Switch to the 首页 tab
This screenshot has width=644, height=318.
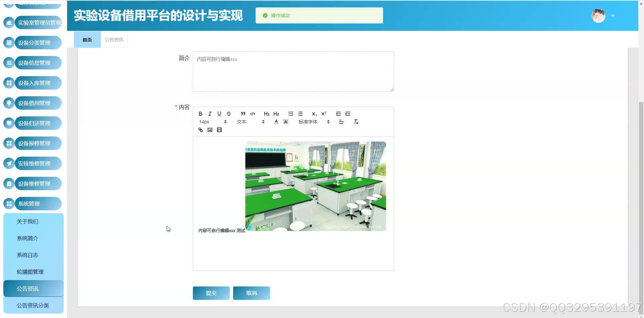click(x=87, y=40)
